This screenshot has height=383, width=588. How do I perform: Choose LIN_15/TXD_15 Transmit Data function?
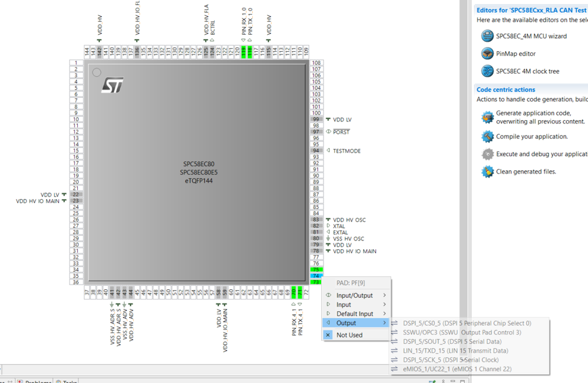pyautogui.click(x=455, y=351)
